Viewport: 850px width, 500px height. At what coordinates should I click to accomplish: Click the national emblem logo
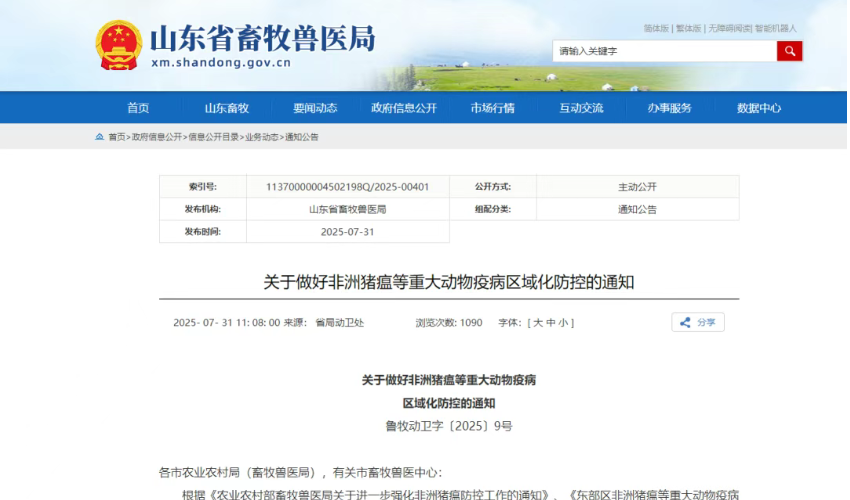pos(118,46)
